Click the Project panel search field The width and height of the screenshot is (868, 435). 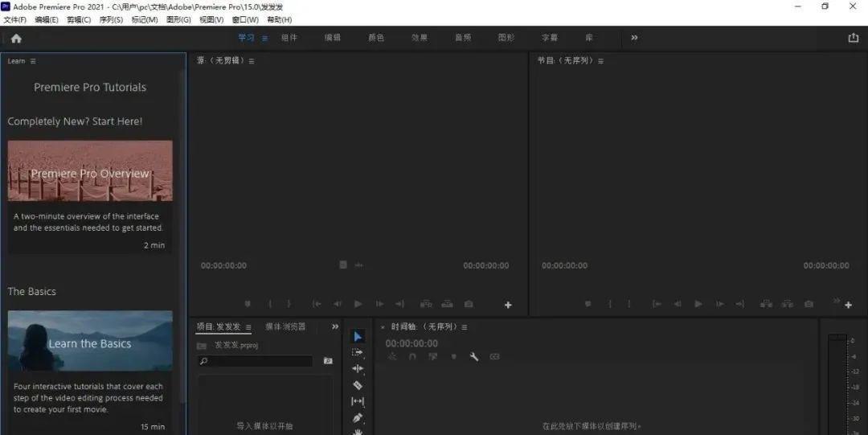256,361
